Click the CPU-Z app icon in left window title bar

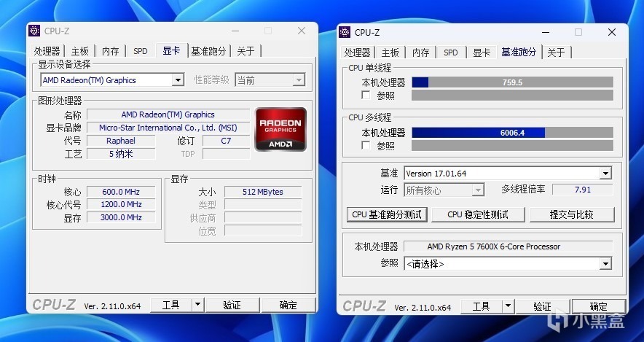(34, 31)
